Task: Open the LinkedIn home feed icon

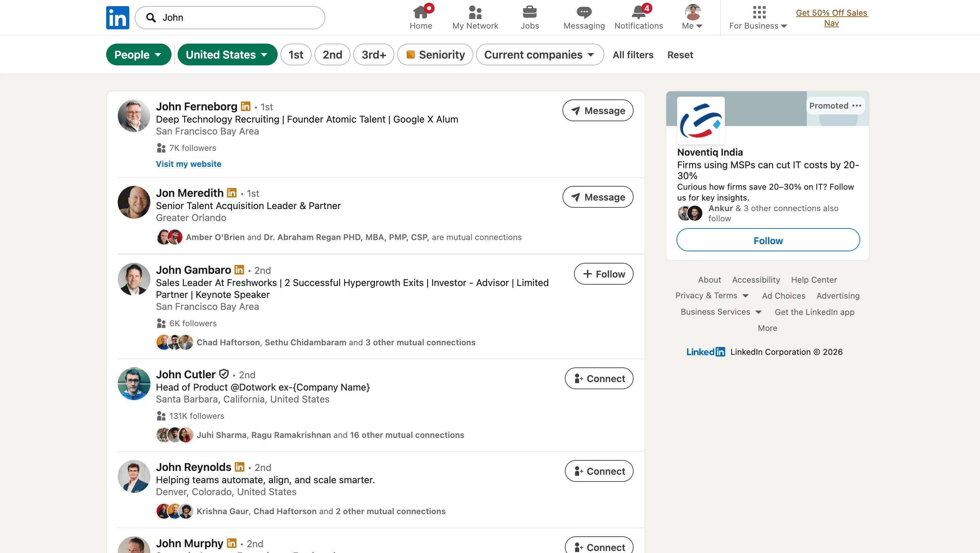Action: (421, 13)
